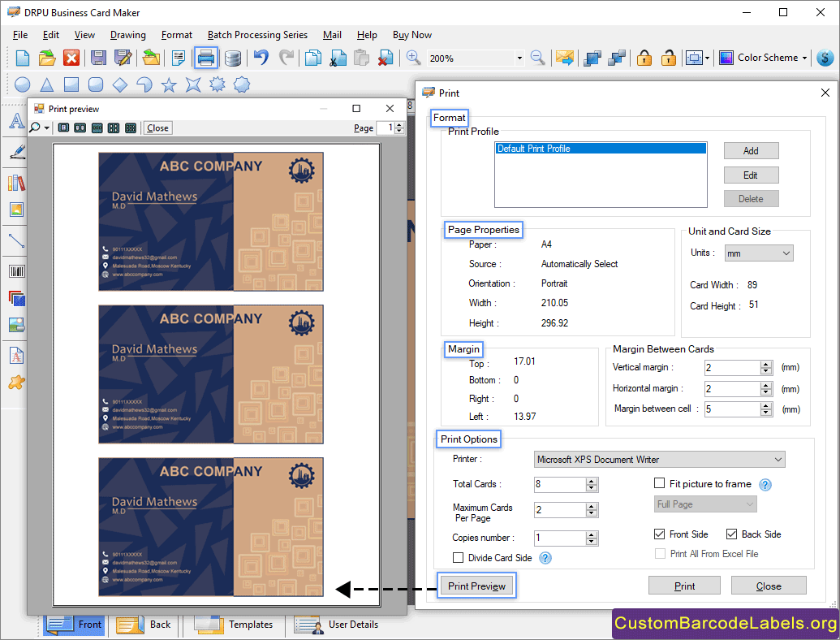The width and height of the screenshot is (840, 640).
Task: Click the open padlock Unlock icon
Action: pyautogui.click(x=668, y=58)
